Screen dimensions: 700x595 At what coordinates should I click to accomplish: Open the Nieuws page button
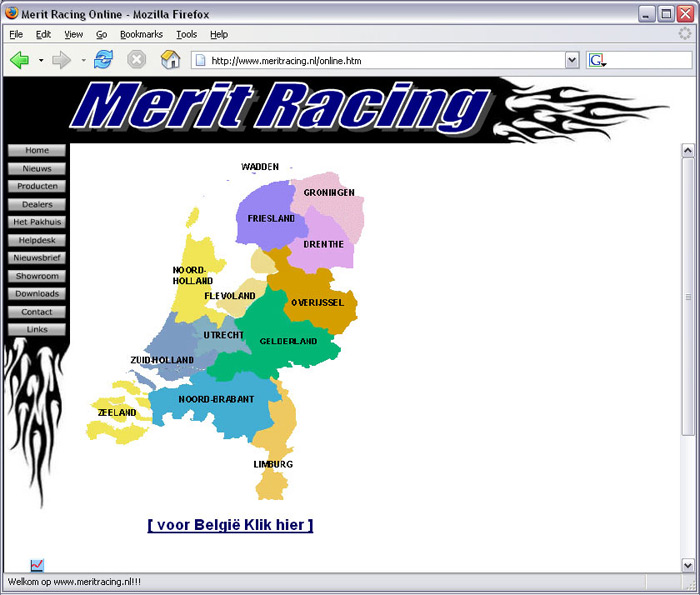point(37,168)
